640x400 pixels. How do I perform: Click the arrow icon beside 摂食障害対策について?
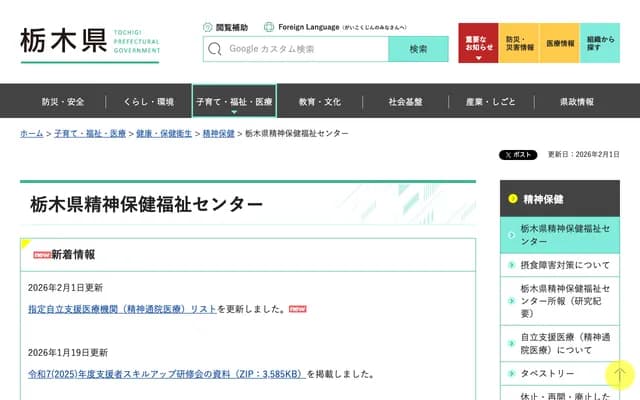(x=511, y=265)
